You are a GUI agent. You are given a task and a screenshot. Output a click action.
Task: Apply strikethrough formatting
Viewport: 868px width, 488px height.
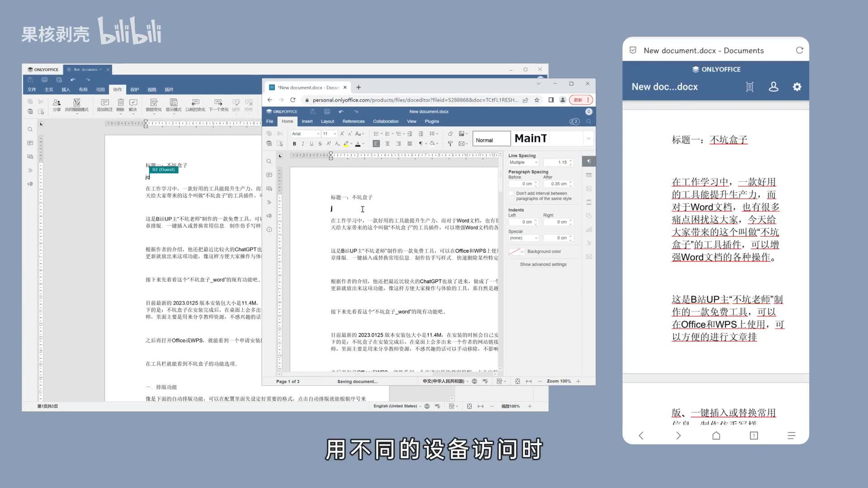(320, 144)
